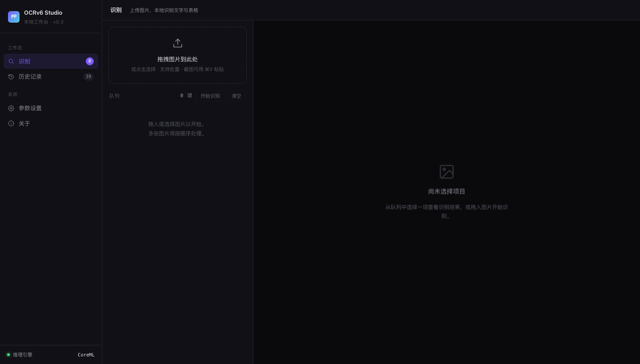Click the image placeholder icon
This screenshot has height=364, width=640.
tap(447, 172)
